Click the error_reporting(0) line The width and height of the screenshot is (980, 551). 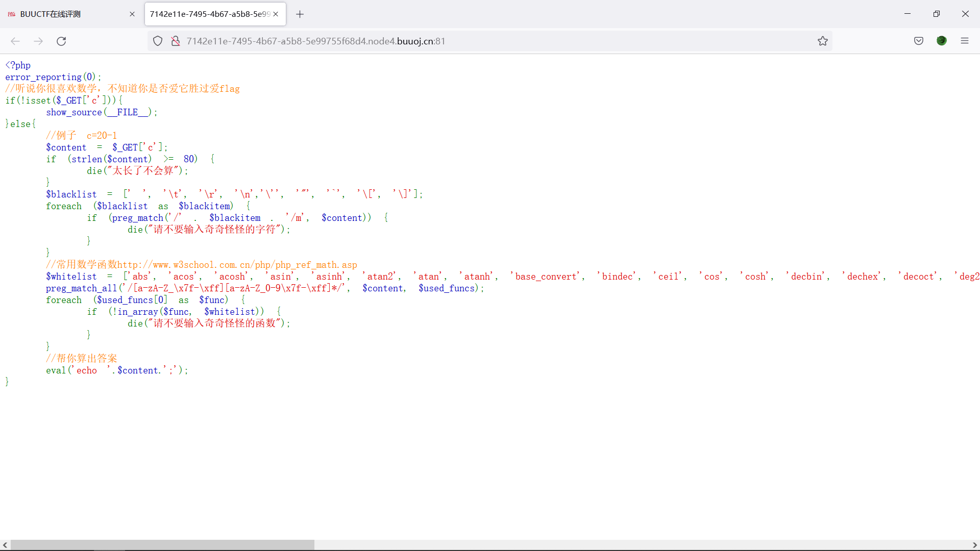(53, 77)
